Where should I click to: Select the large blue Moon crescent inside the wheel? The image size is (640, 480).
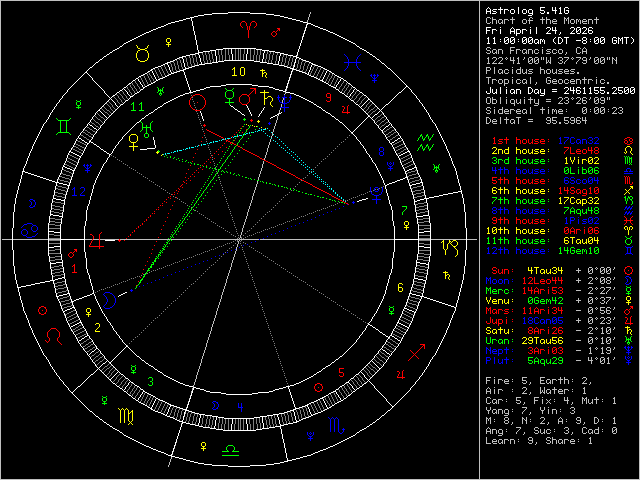click(109, 300)
